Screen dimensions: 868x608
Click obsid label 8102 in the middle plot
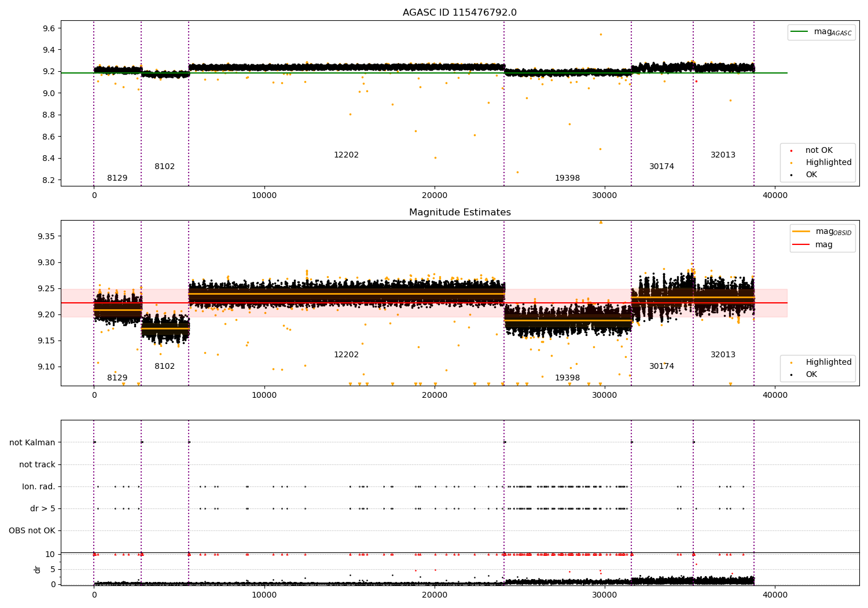[x=164, y=367]
